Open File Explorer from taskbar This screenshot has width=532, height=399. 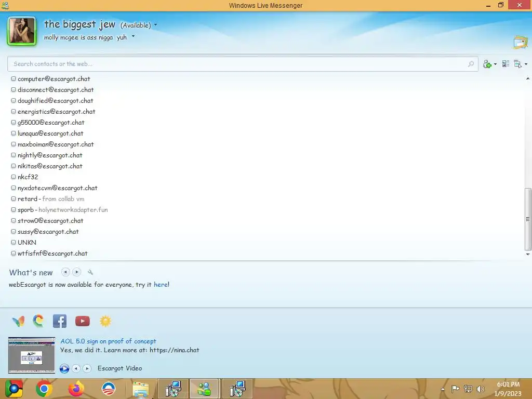coord(140,389)
